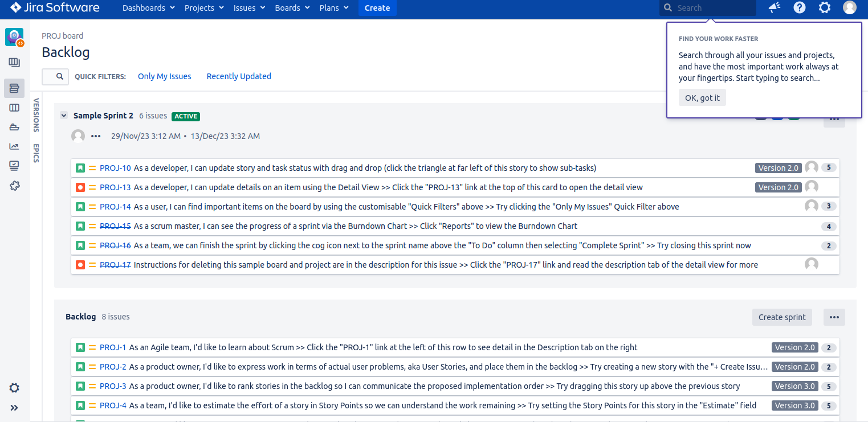This screenshot has width=868, height=422.
Task: Click the sprint end date 13/Dec/23 3:32 AM
Action: pos(225,136)
